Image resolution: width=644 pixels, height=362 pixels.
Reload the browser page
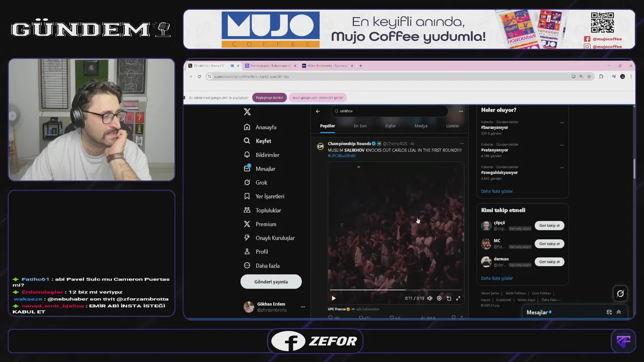(x=199, y=76)
